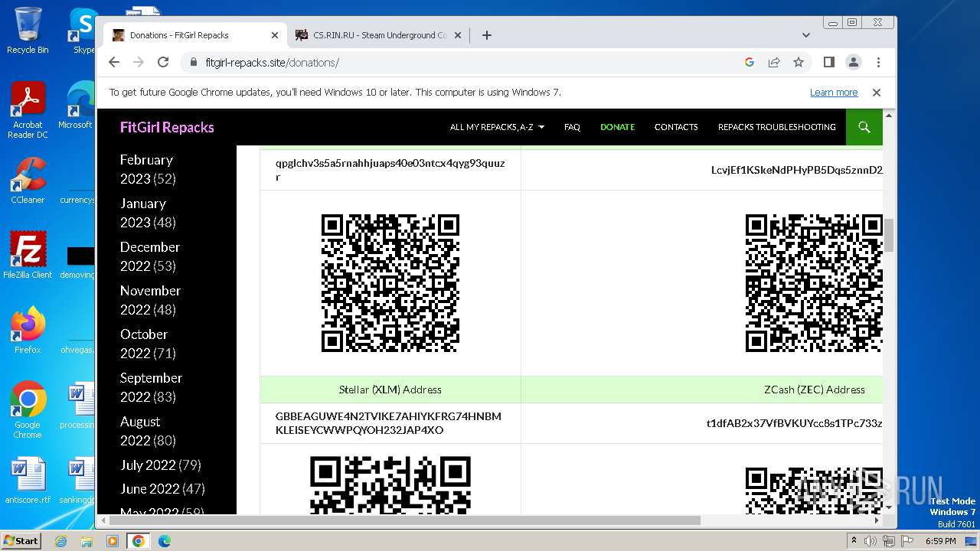980x551 pixels.
Task: Open the CONTACTS menu item
Action: coord(676,127)
